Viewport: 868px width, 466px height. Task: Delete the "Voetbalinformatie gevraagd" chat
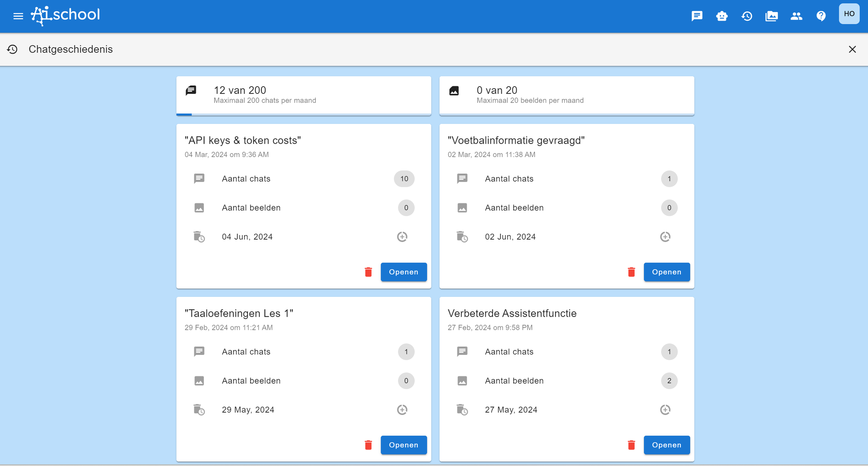[x=632, y=272]
